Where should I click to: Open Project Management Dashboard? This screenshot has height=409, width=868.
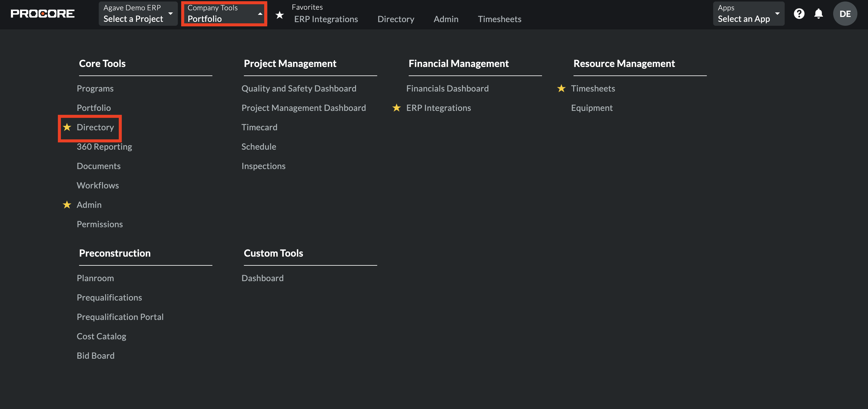(304, 108)
